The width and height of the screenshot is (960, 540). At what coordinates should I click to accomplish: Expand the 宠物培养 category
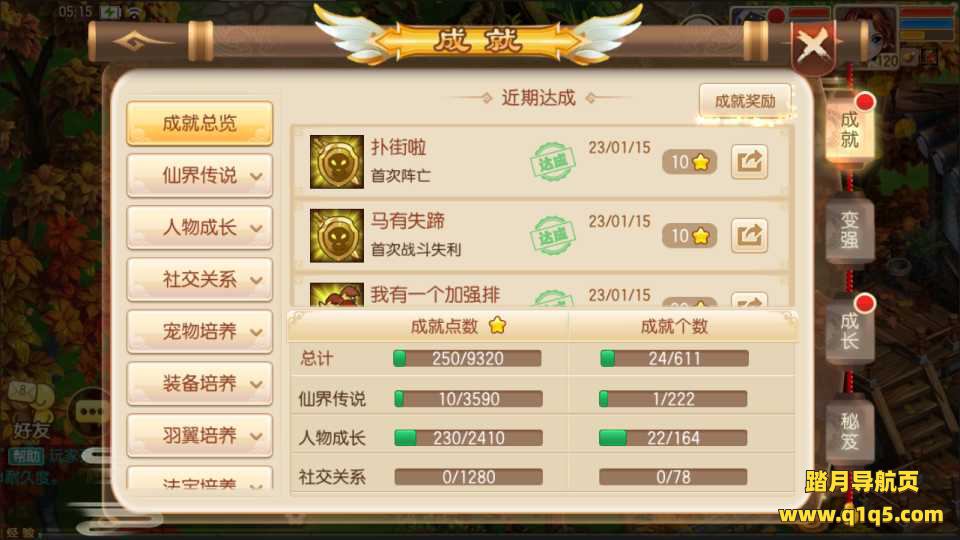pyautogui.click(x=200, y=332)
